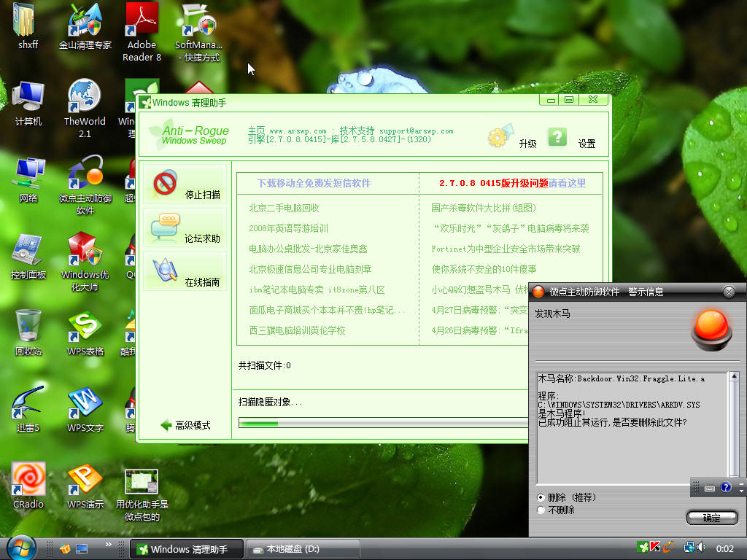Click the 共扫描文件:0 status text
The image size is (747, 560).
coord(264,366)
